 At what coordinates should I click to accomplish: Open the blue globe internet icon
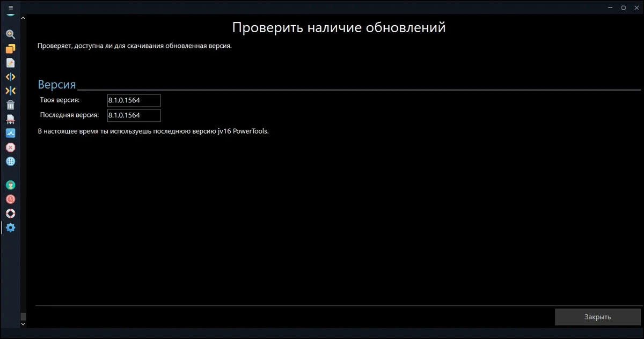(10, 161)
